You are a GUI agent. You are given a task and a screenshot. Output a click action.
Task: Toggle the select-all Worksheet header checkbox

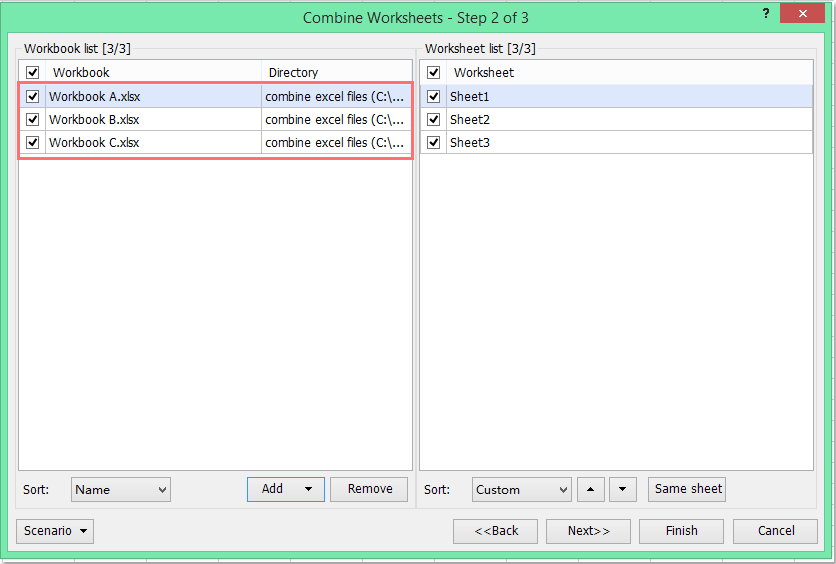click(434, 73)
